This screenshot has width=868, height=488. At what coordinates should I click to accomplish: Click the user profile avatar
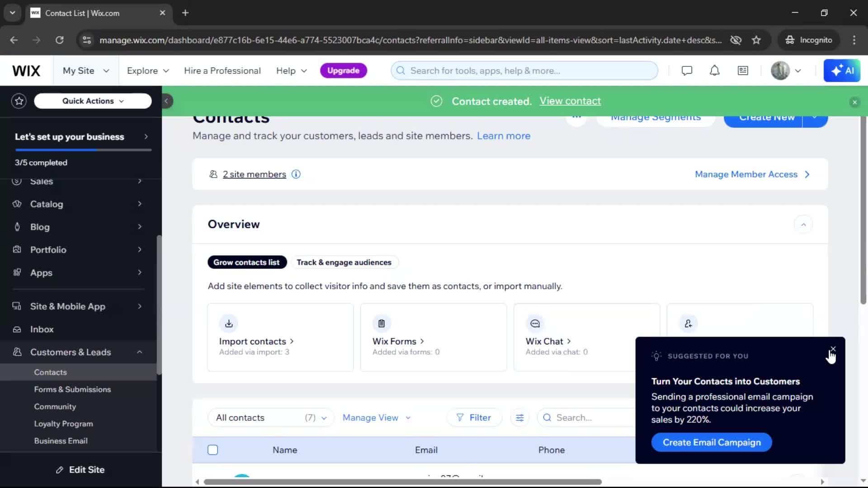click(780, 71)
